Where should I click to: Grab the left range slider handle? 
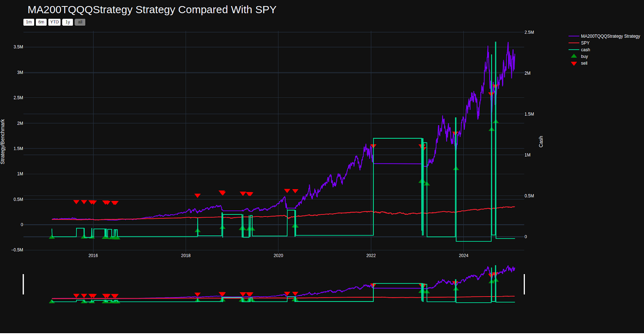(23, 284)
